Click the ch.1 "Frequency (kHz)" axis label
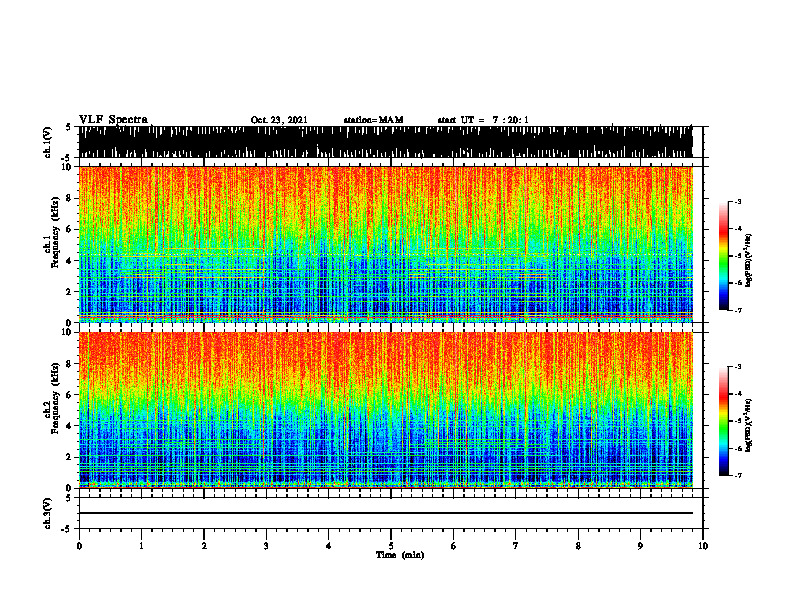Viewport: 792px width, 612px height. tap(55, 233)
